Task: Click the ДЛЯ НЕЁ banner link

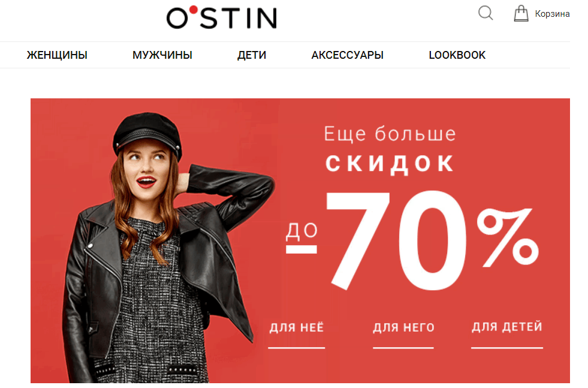Action: click(x=297, y=327)
